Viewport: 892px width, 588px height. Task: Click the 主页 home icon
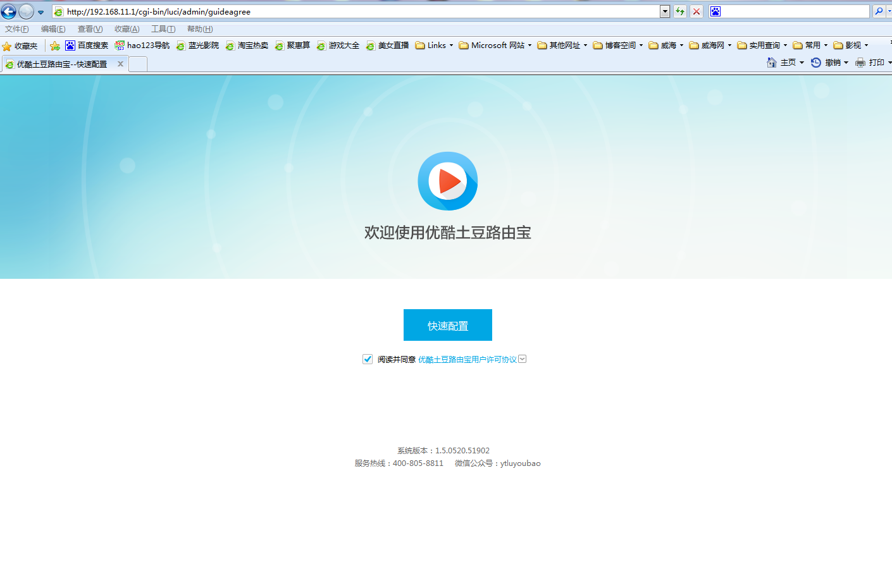[772, 63]
